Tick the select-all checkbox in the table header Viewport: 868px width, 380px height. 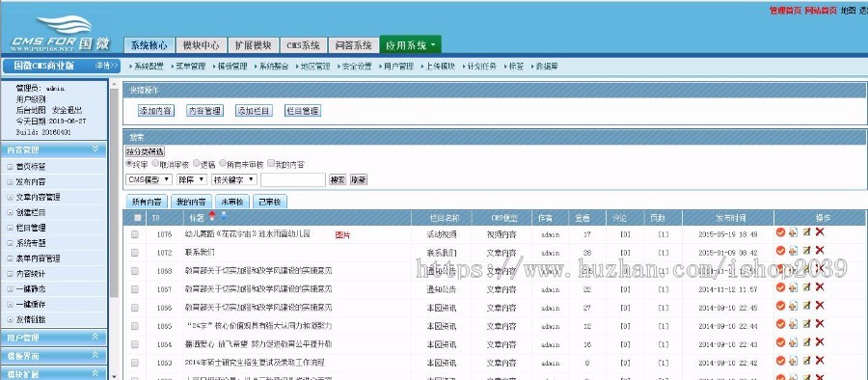137,218
